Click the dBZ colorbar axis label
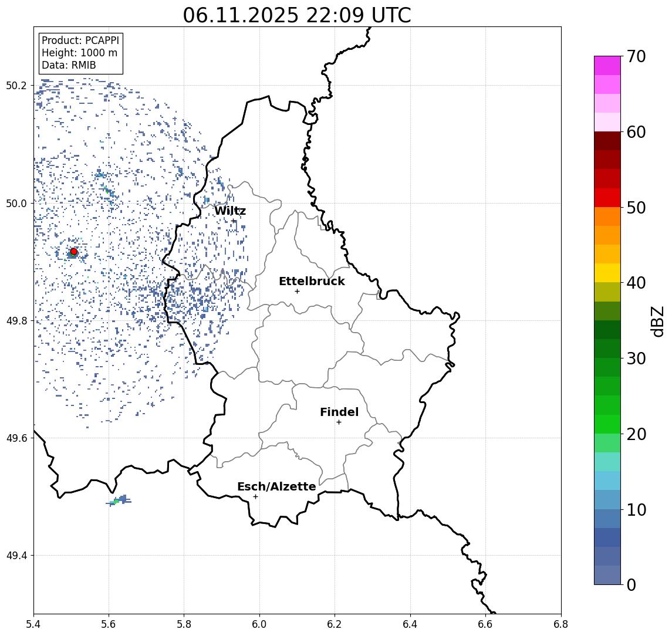 coord(657,321)
